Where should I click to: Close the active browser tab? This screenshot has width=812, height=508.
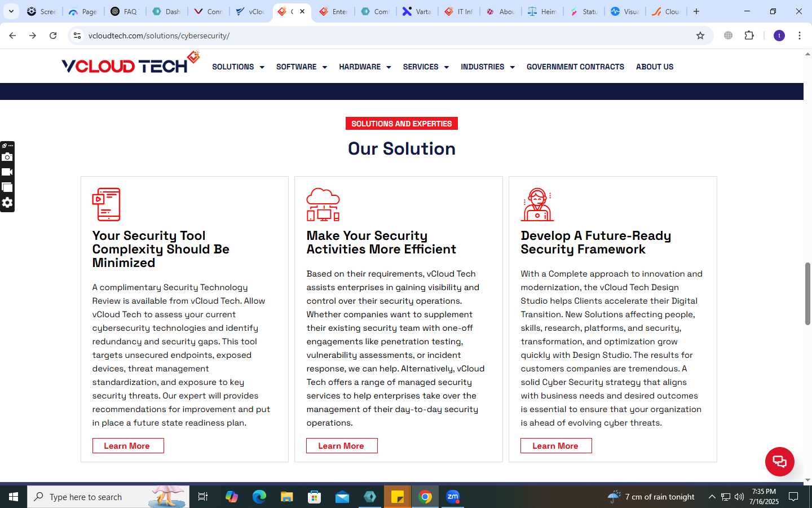point(302,11)
